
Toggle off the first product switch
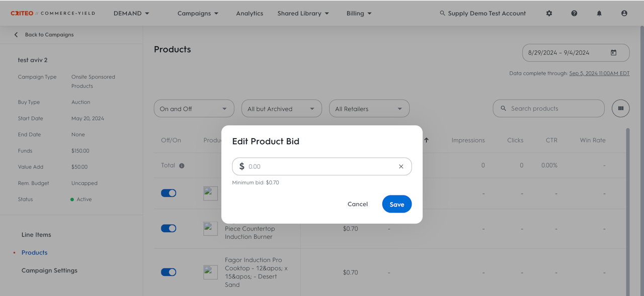pos(169,193)
